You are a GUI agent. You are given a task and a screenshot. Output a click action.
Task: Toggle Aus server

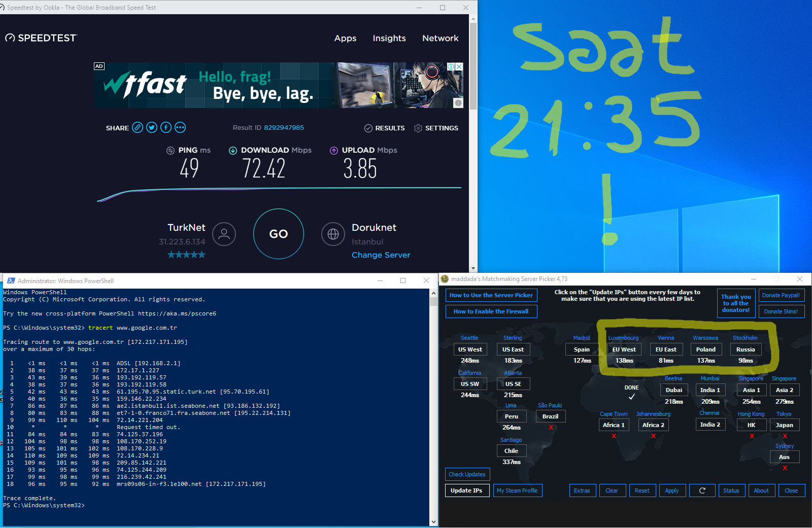785,457
